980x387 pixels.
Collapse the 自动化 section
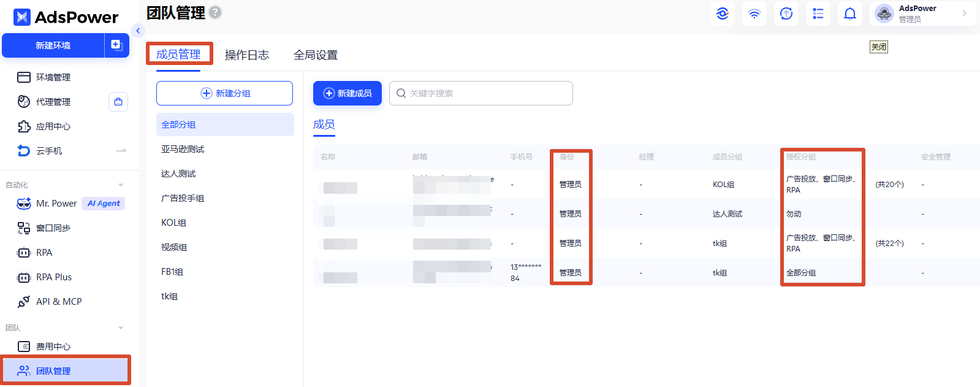click(121, 185)
